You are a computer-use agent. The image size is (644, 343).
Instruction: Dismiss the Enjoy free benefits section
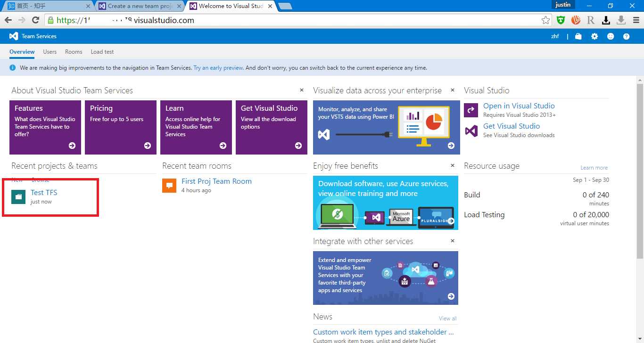click(453, 165)
